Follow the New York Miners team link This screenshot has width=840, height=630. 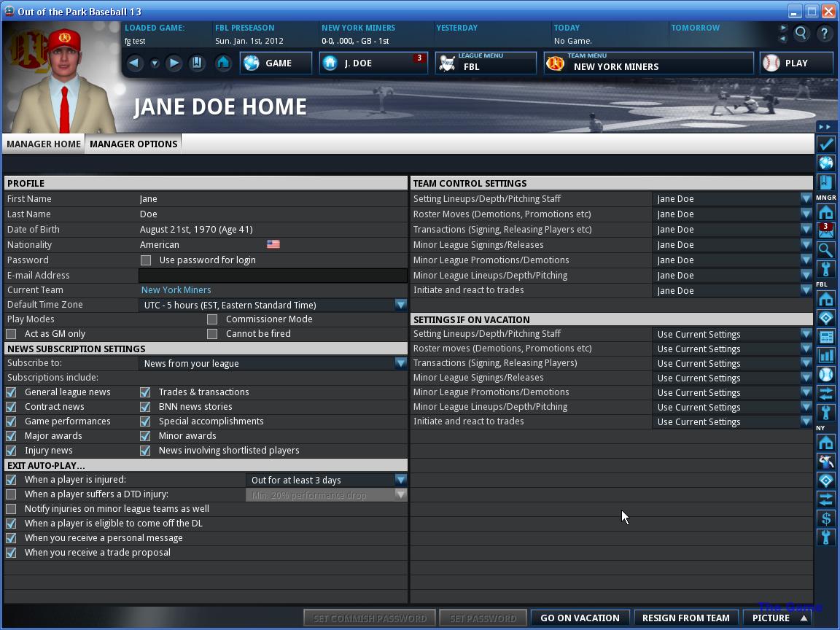pos(176,289)
